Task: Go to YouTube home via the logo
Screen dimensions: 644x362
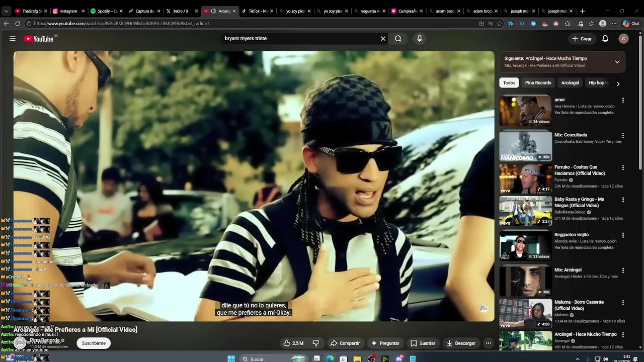Action: pos(39,39)
